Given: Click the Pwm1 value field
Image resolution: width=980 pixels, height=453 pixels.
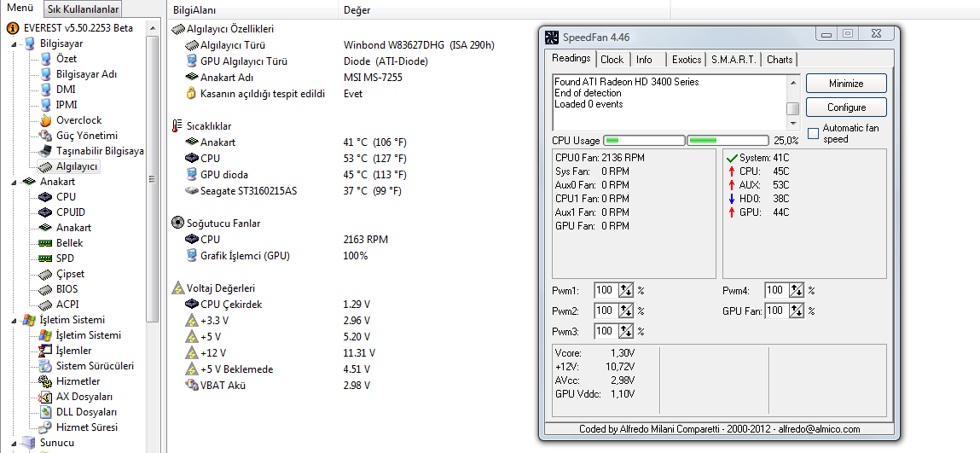Looking at the screenshot, I should (x=606, y=291).
